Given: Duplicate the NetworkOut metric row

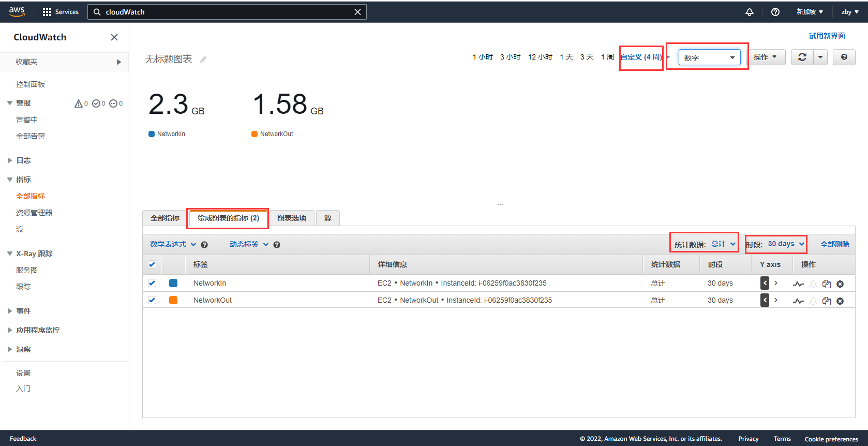Looking at the screenshot, I should pyautogui.click(x=827, y=301).
